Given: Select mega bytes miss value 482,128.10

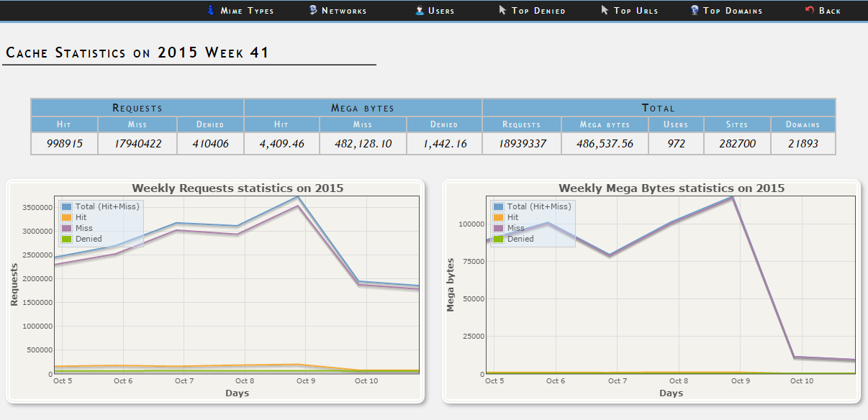Looking at the screenshot, I should 363,144.
